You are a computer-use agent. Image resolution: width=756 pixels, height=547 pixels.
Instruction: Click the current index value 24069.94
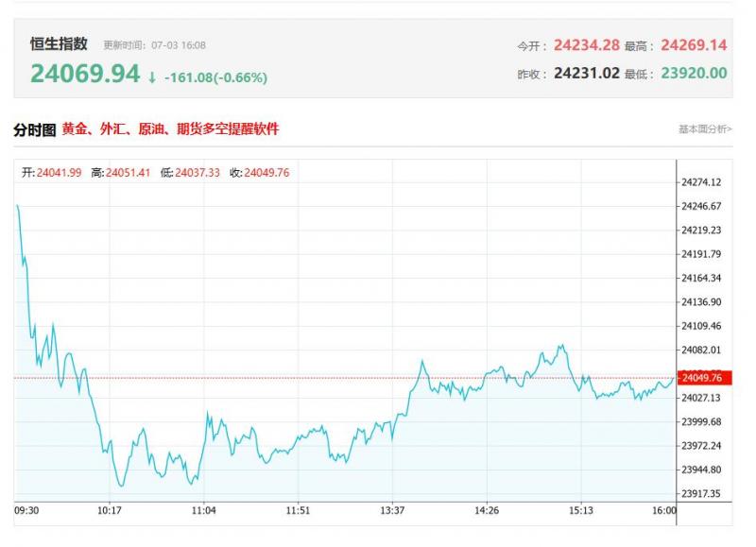[85, 74]
